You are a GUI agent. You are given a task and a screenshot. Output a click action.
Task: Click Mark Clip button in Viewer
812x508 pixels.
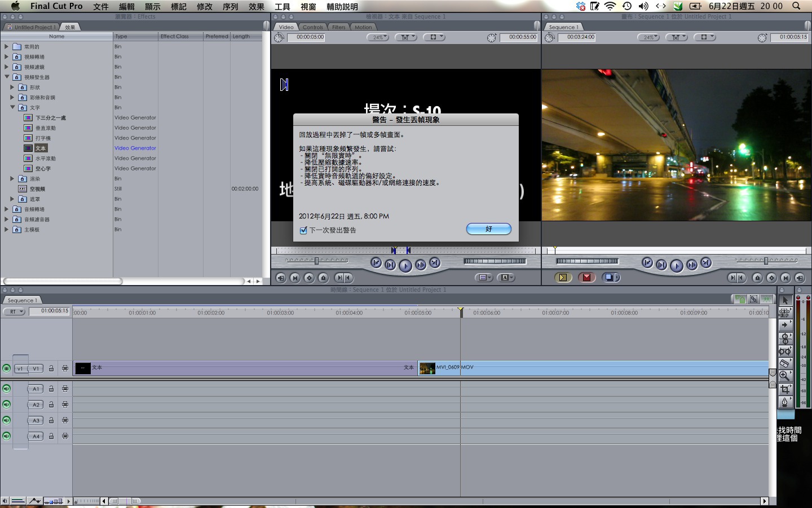(295, 278)
